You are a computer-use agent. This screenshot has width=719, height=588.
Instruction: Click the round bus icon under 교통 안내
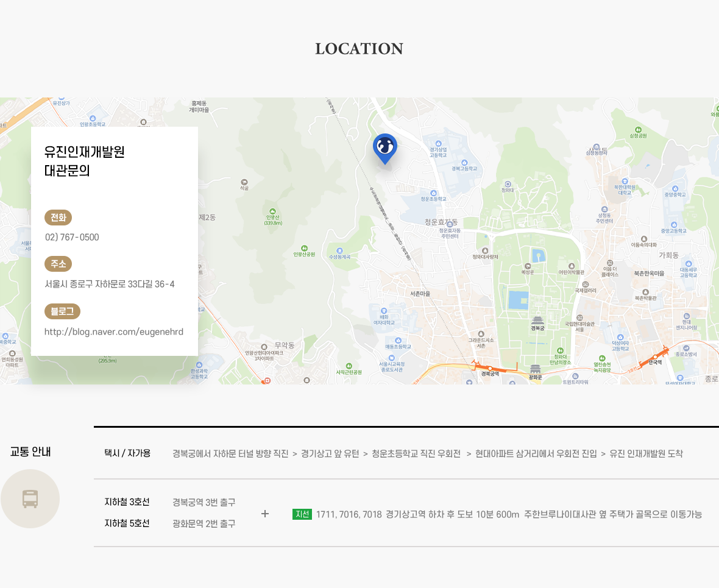tap(30, 498)
